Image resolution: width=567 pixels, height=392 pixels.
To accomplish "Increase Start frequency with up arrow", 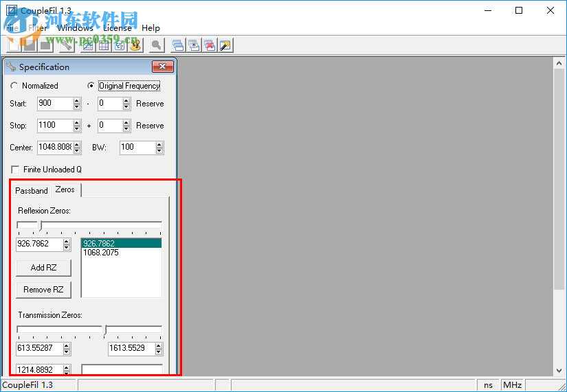I will (77, 101).
